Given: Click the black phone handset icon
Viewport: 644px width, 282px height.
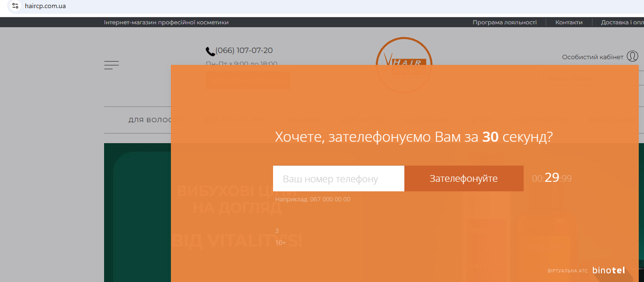Looking at the screenshot, I should [210, 51].
